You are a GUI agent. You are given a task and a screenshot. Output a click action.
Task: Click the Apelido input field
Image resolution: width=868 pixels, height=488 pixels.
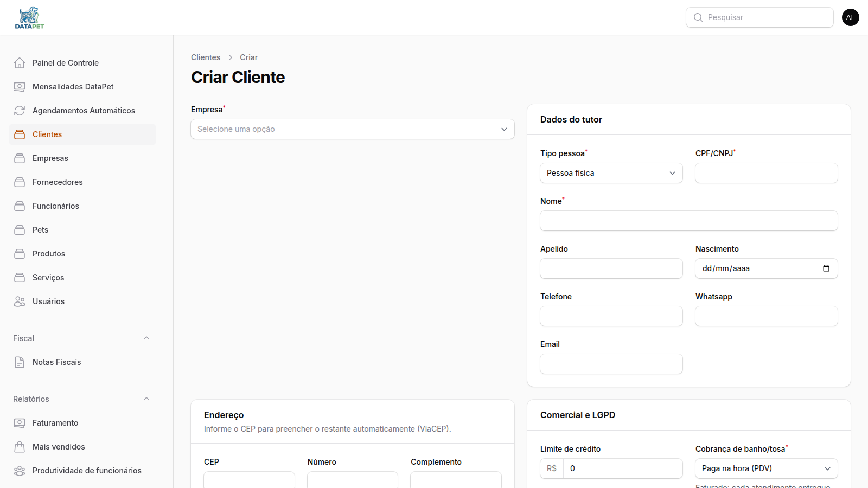[611, 268]
